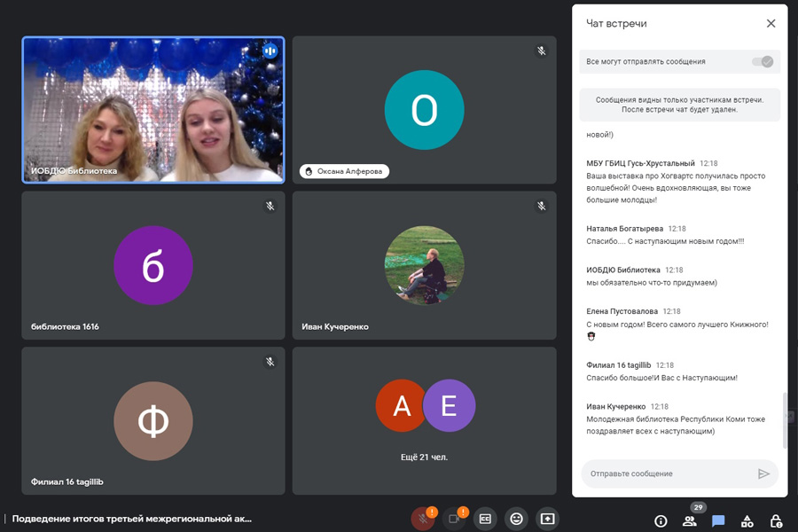Click the present screen button
This screenshot has width=798, height=532.
pos(547,519)
